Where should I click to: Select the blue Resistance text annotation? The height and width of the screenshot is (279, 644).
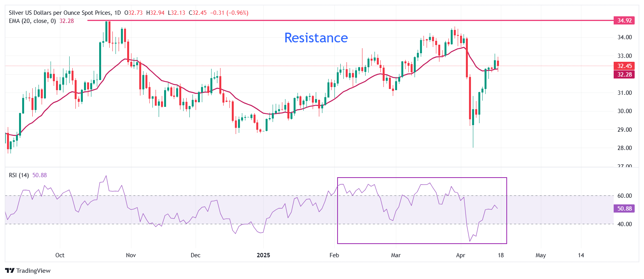point(316,38)
